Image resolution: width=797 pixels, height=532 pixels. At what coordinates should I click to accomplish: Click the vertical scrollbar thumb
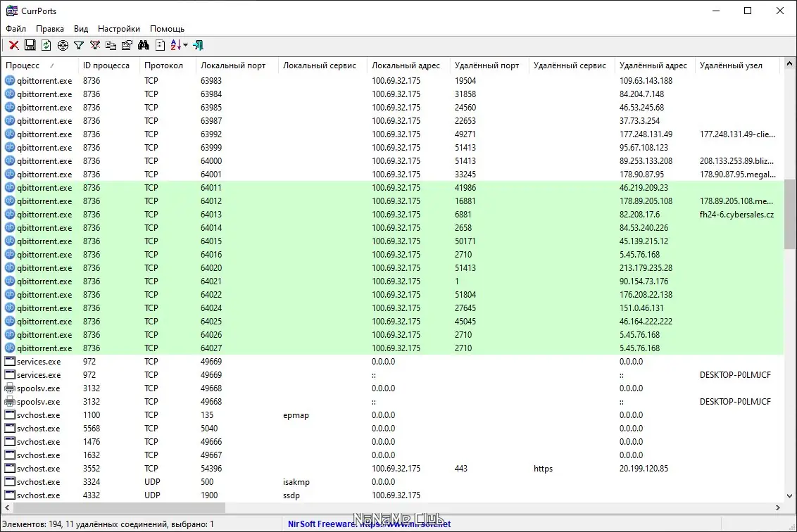[789, 214]
